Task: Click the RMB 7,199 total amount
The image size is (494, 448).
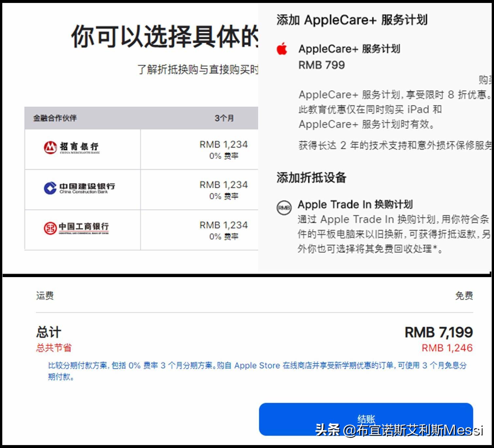Action: point(438,333)
